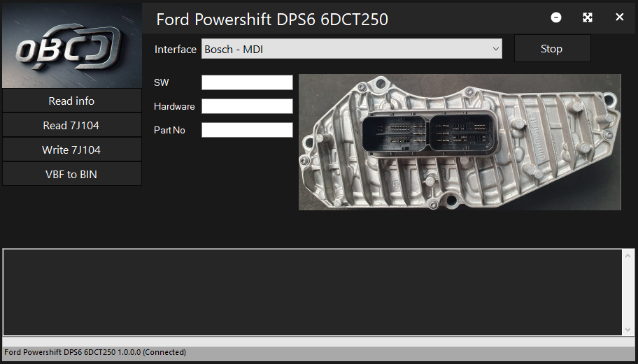Viewport: 638px width, 364px height.
Task: Click the Ford Powershift DPS6 6DCT250 title
Action: (x=272, y=19)
